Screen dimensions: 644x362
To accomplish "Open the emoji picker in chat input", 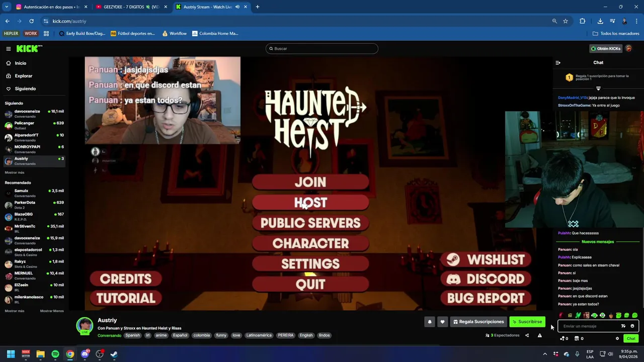I will pyautogui.click(x=632, y=326).
